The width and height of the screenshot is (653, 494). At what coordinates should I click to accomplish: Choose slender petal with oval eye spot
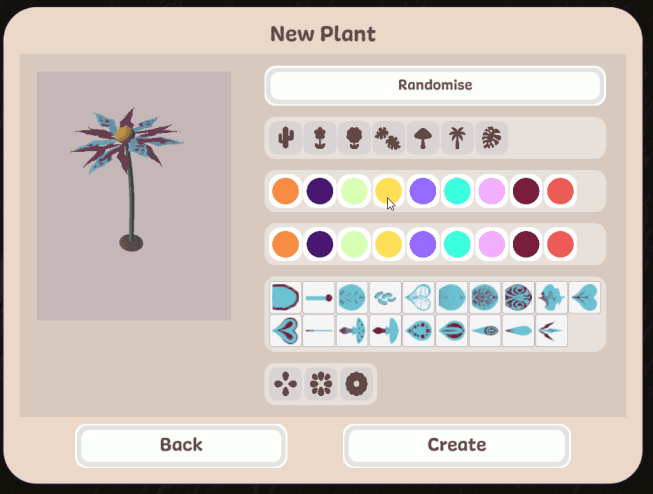tap(485, 331)
